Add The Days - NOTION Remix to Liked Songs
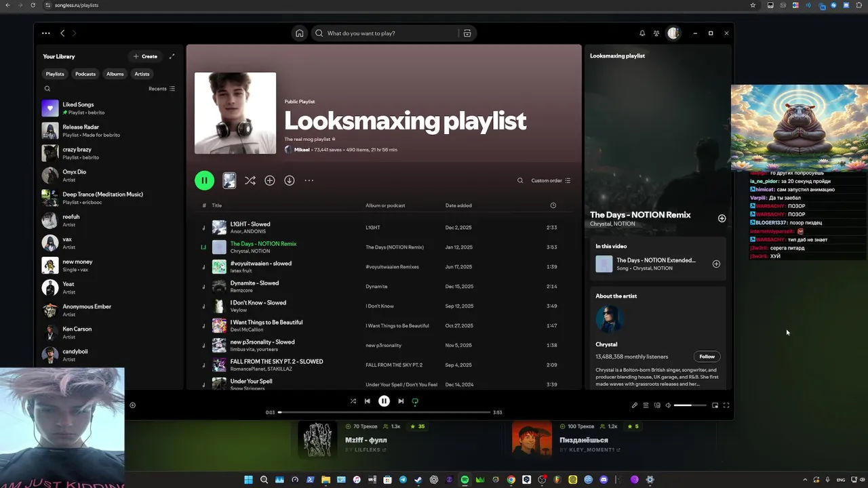The height and width of the screenshot is (488, 868). point(722,218)
